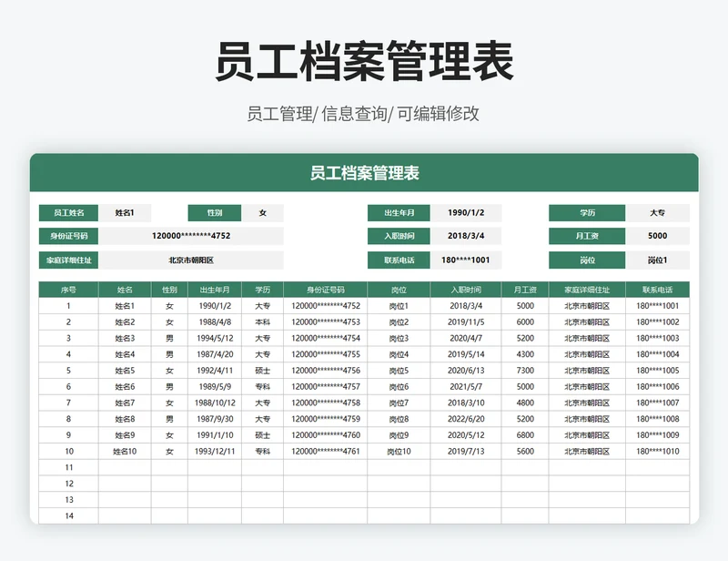
Task: Click row number 13
Action: coord(69,500)
